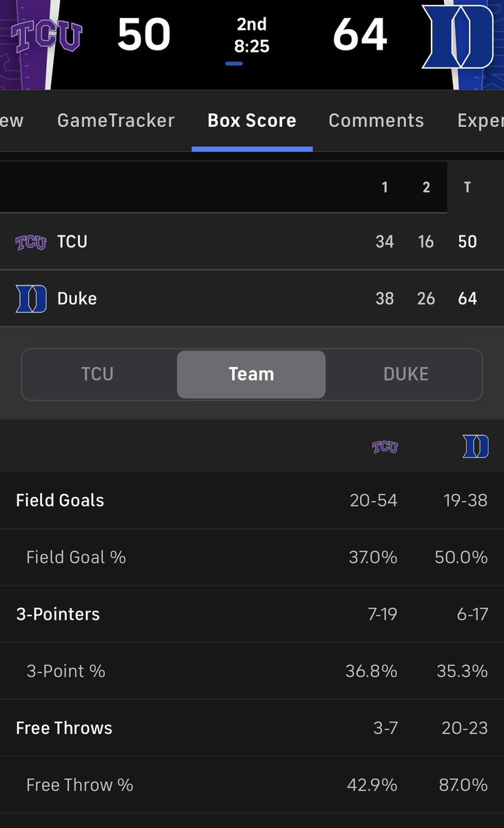
Task: Click the Duke logo in the line score row
Action: tap(31, 299)
